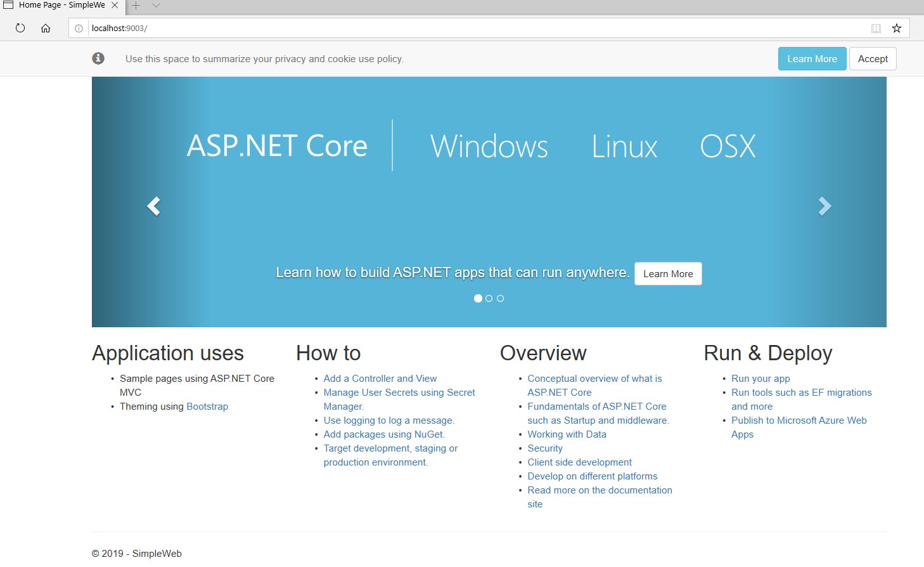Click the info icon in cookie banner
Image resolution: width=924 pixels, height=567 pixels.
tap(98, 58)
